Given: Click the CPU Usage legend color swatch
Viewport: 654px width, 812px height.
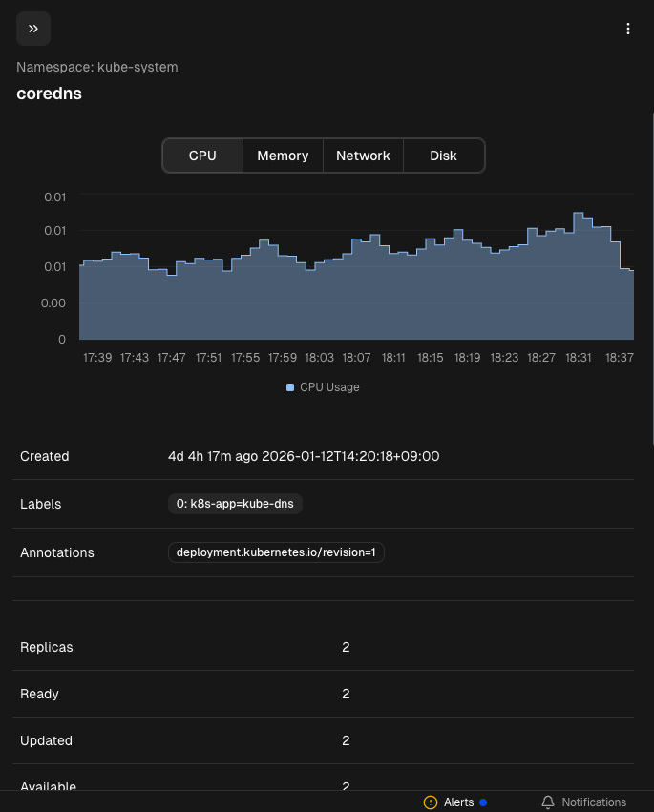Looking at the screenshot, I should 290,387.
